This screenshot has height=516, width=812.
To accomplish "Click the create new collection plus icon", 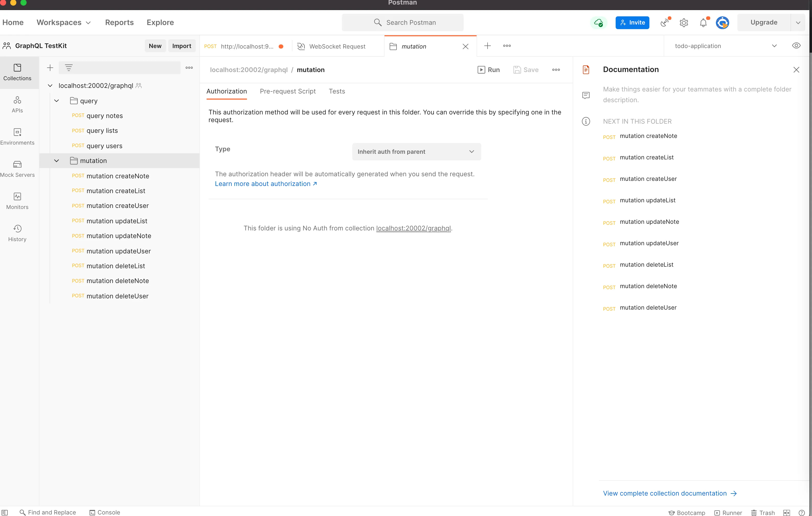I will click(x=50, y=68).
